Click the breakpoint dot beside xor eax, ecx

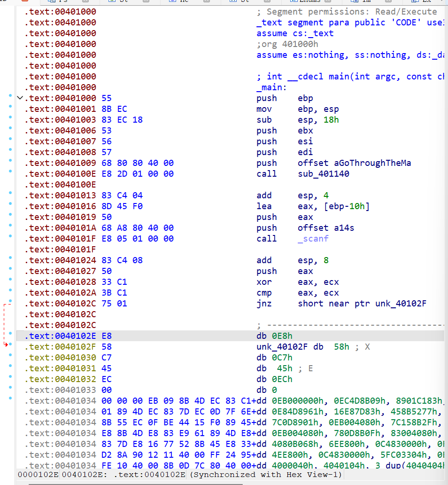(10, 280)
